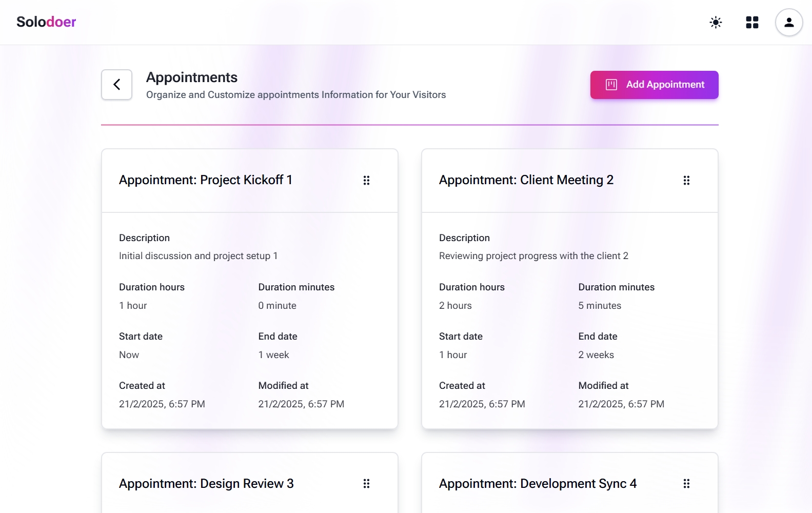Screen dimensions: 812x513
Task: Click the '1 week' end date value
Action: coord(273,355)
